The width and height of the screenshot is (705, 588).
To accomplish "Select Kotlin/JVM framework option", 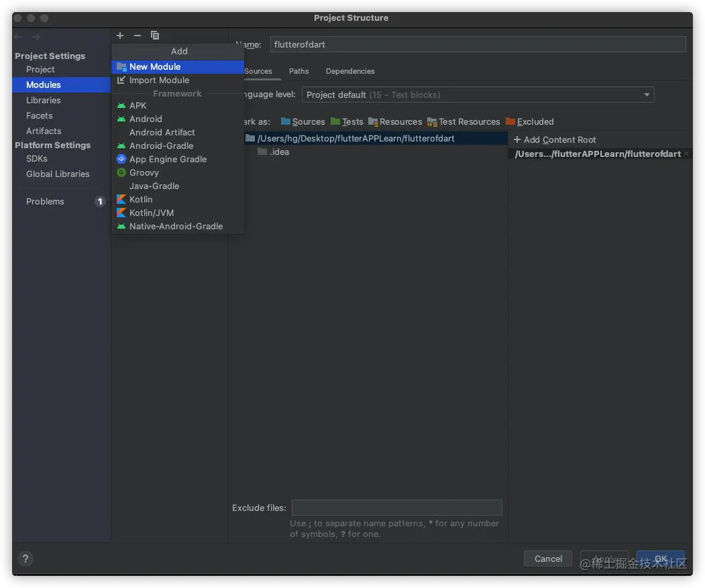I will coord(152,213).
